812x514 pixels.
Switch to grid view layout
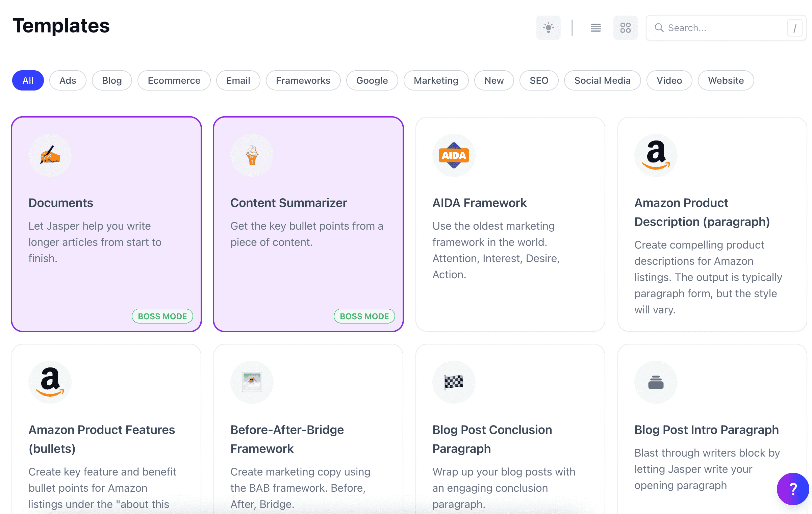point(625,28)
